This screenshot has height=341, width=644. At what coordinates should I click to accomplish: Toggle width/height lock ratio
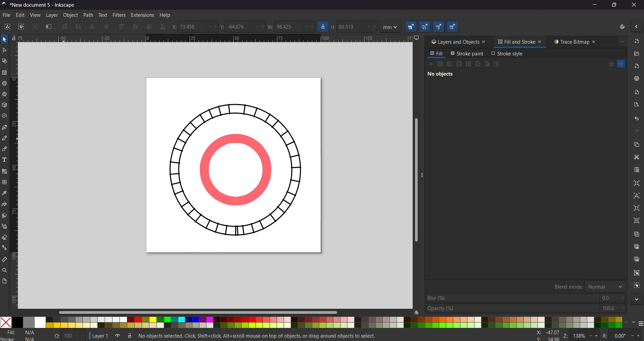click(x=323, y=27)
